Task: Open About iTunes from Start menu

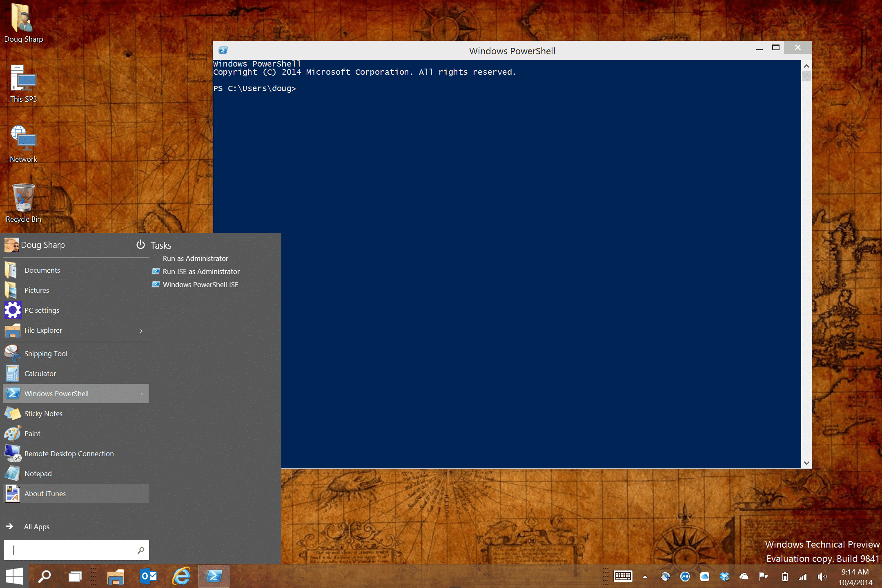Action: point(76,494)
